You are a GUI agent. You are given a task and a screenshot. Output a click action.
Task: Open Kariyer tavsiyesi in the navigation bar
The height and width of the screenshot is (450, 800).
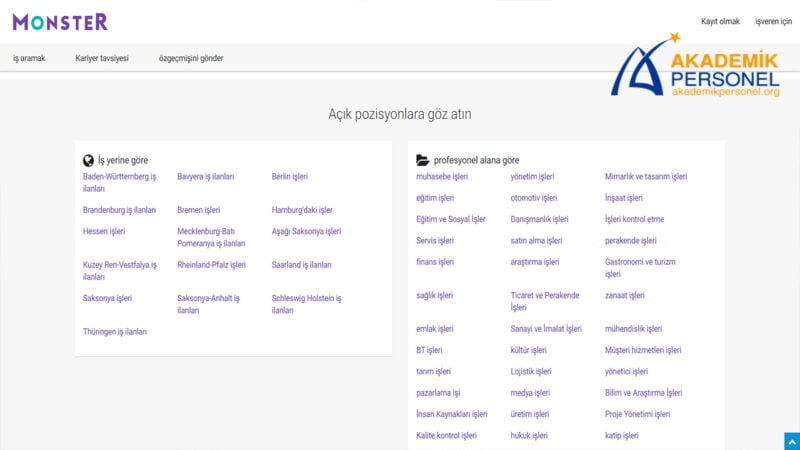[102, 58]
